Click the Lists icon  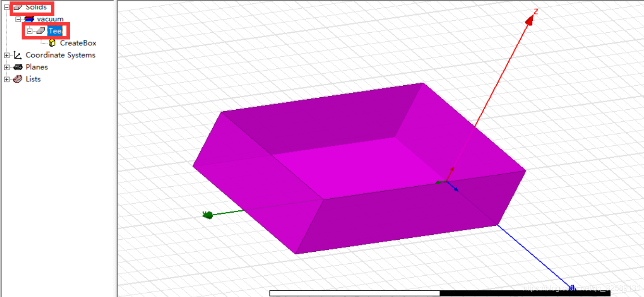pos(18,79)
